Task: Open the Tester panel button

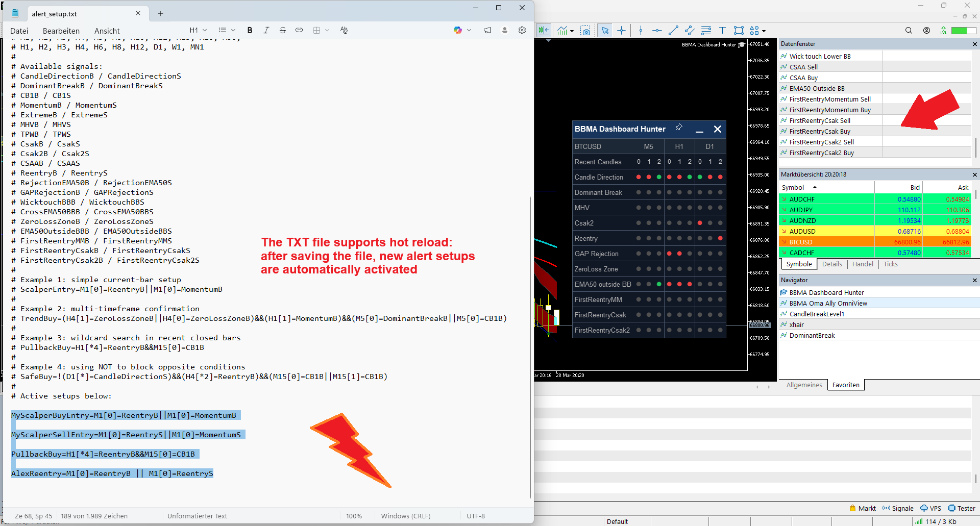Action: [x=962, y=508]
